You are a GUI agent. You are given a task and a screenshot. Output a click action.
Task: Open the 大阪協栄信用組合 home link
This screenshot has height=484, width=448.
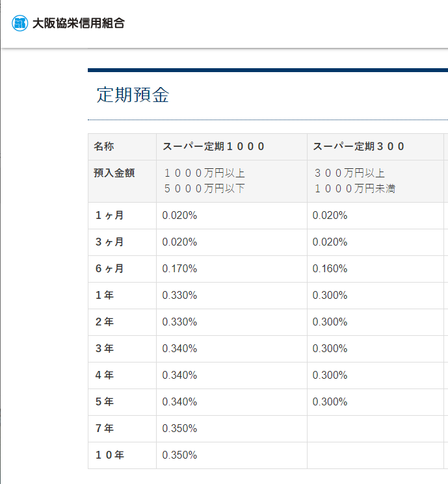(x=68, y=23)
